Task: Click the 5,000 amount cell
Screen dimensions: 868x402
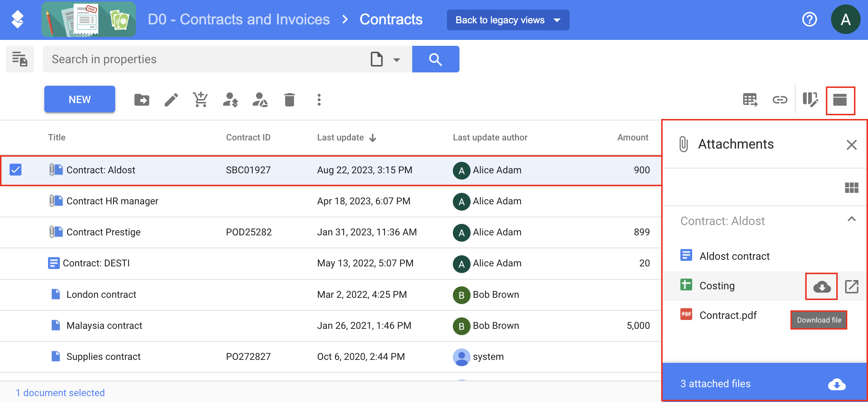Action: (x=638, y=326)
